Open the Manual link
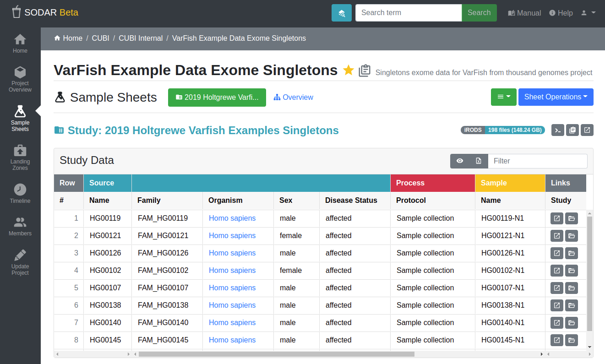Viewport: 605px width, 364px height. coord(524,13)
